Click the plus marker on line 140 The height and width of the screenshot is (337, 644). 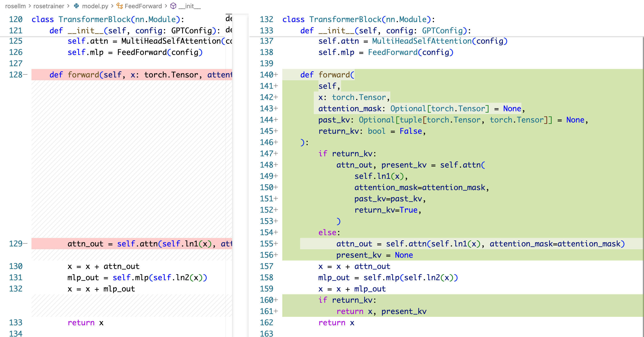[276, 74]
